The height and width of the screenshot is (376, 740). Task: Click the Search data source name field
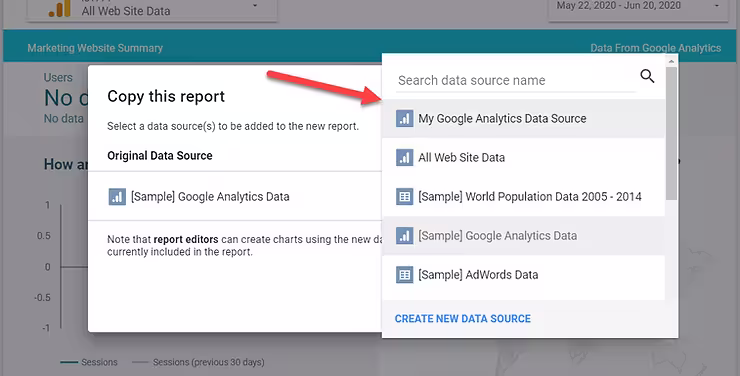click(x=516, y=80)
